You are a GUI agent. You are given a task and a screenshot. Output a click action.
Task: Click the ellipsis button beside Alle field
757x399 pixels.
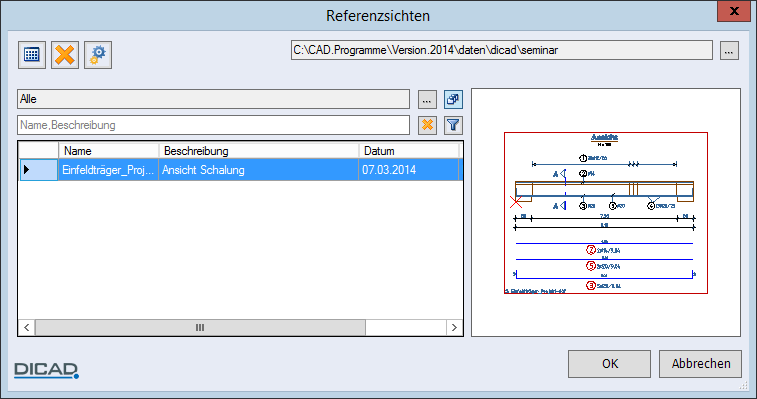click(x=427, y=100)
